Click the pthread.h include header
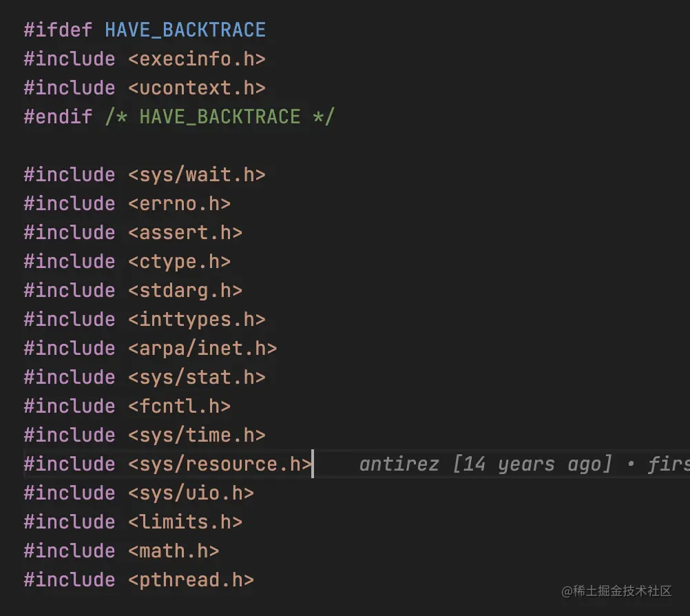This screenshot has width=690, height=616. 191,579
